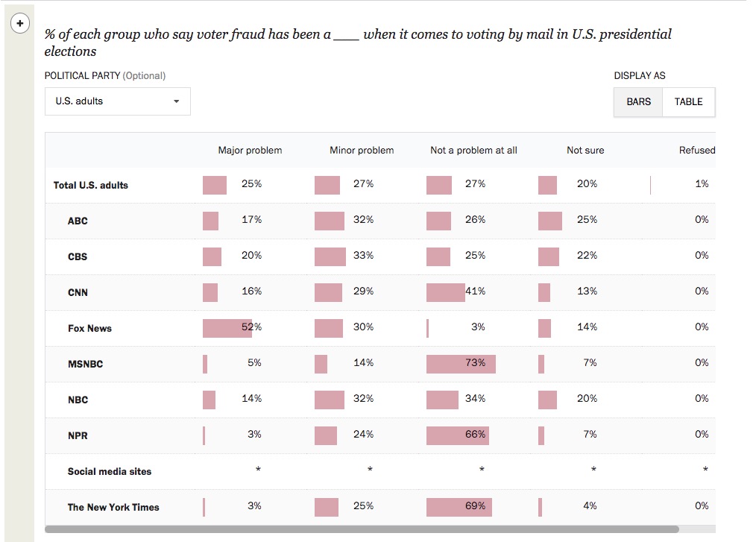Switch display to TABLE view

coord(688,101)
